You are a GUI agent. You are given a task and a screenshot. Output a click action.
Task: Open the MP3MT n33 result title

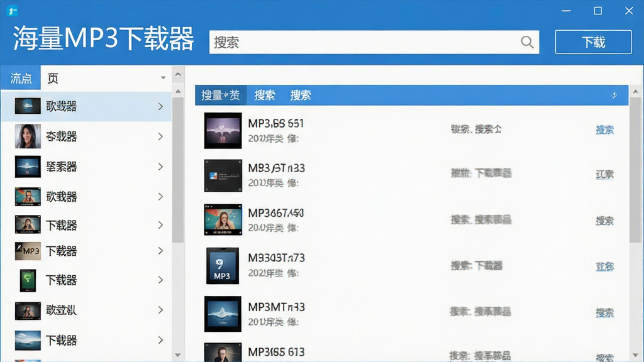point(277,307)
